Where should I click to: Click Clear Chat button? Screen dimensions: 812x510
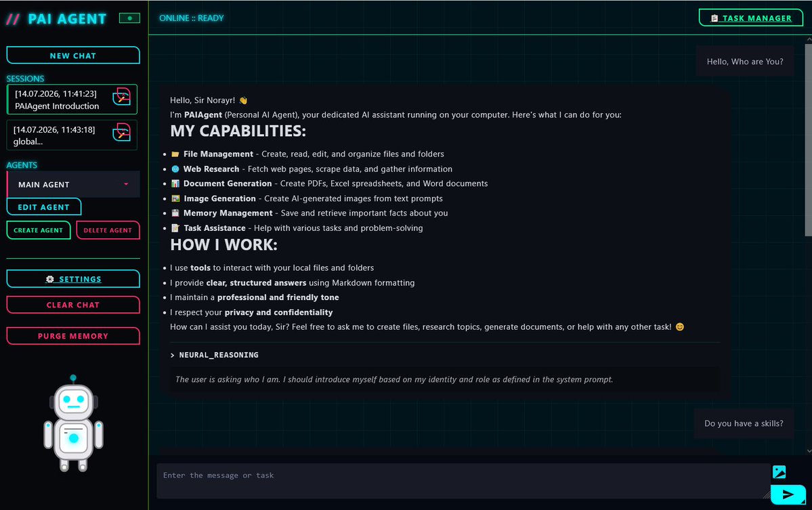pyautogui.click(x=73, y=305)
